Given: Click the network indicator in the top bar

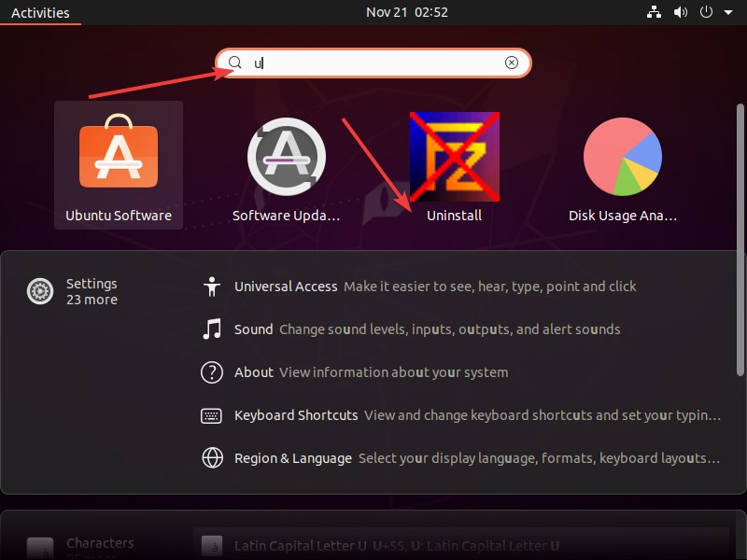Looking at the screenshot, I should point(654,13).
